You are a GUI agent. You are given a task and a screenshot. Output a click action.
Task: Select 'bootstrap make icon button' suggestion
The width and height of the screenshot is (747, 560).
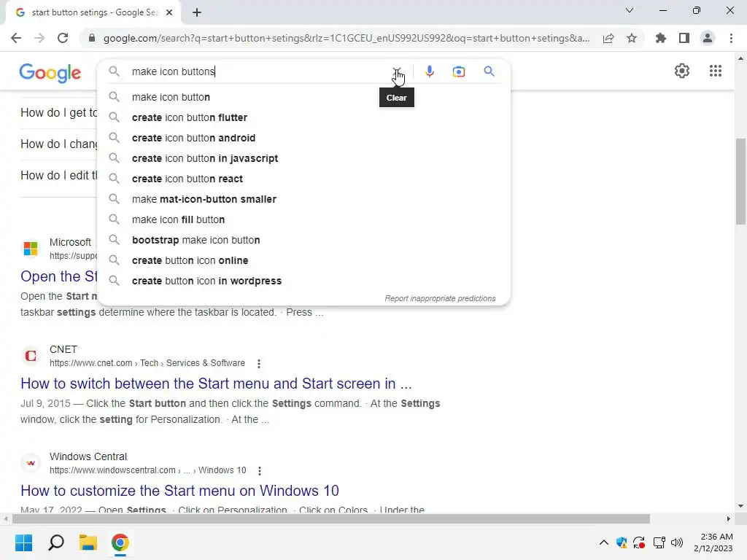303,241
